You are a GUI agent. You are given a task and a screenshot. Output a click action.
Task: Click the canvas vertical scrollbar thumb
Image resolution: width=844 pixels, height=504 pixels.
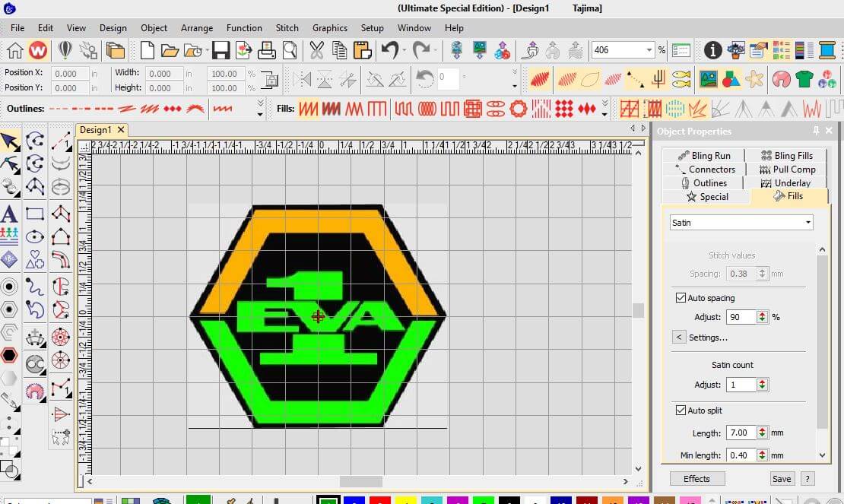pos(638,310)
